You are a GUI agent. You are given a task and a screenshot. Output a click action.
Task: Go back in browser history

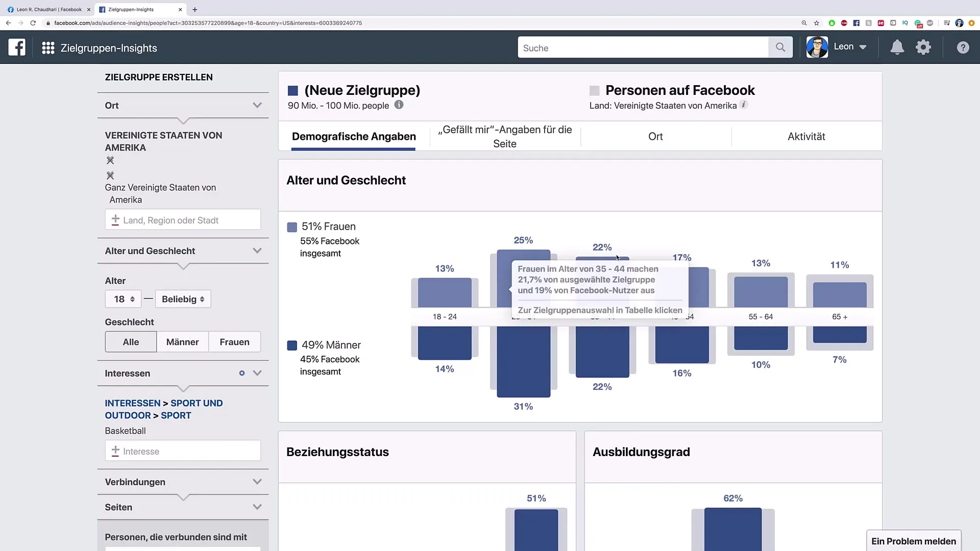point(8,23)
